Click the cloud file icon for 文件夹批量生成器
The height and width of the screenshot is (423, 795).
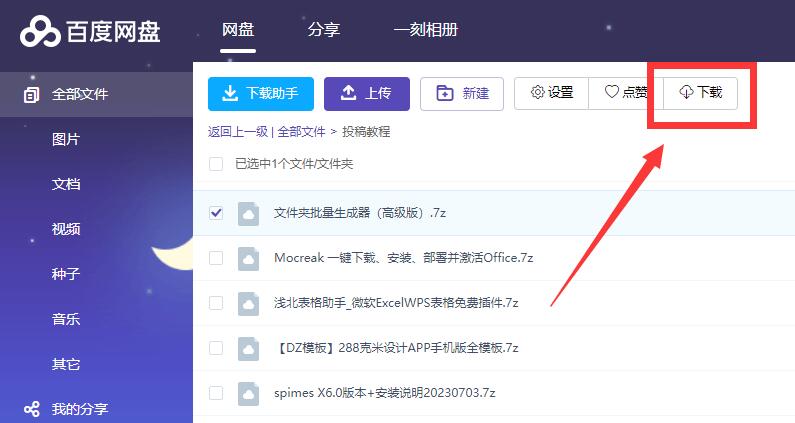point(248,213)
